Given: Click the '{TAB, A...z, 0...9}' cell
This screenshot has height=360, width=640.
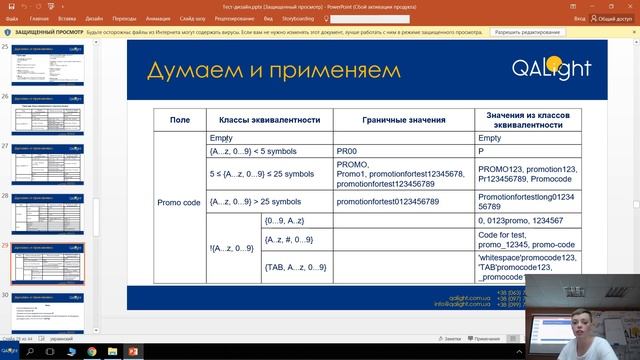Looking at the screenshot, I should (297, 267).
